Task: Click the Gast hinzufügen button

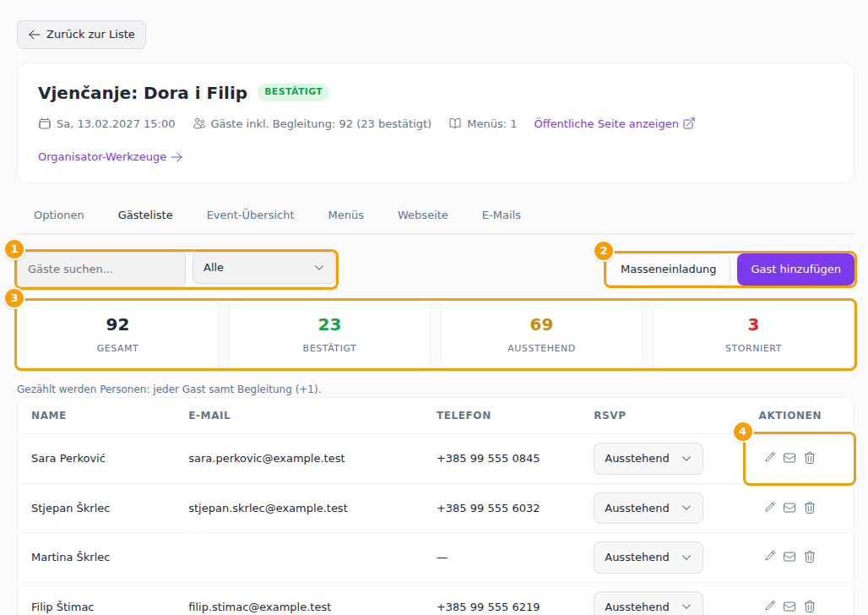Action: point(795,269)
